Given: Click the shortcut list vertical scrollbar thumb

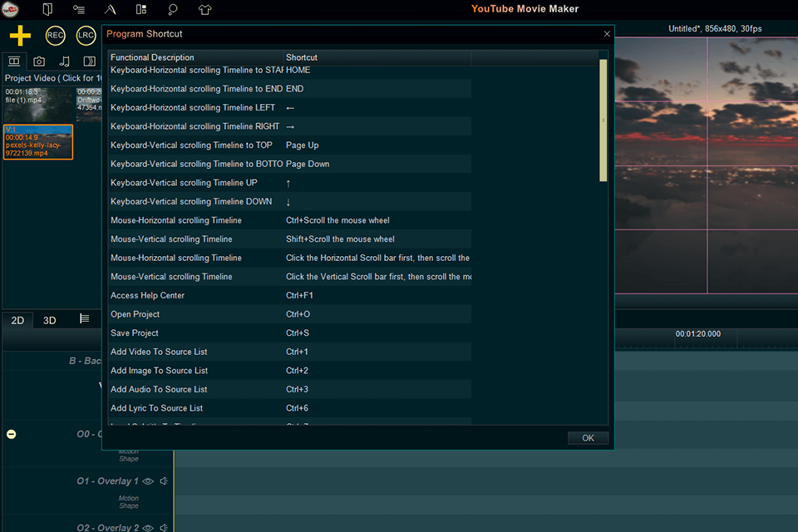Looking at the screenshot, I should pyautogui.click(x=603, y=121).
